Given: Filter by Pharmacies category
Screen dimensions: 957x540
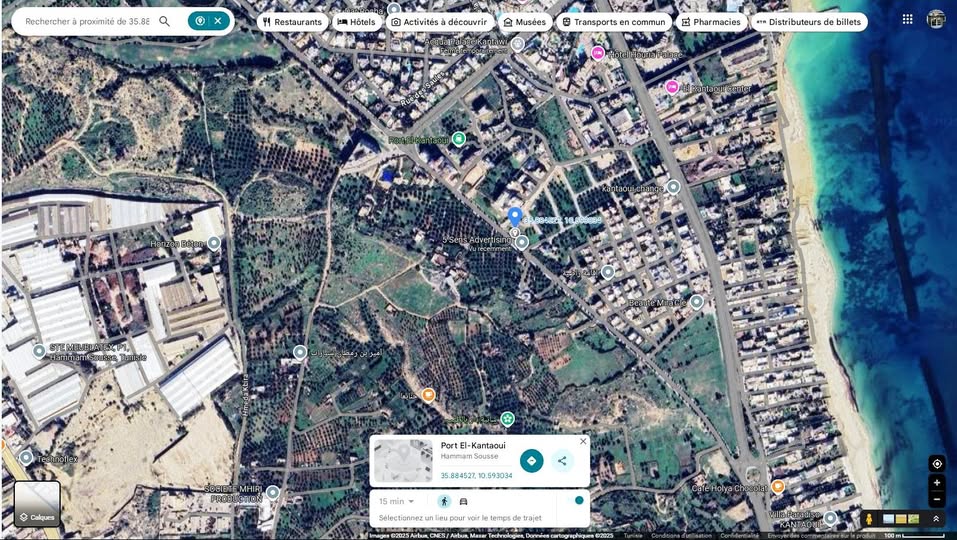Looking at the screenshot, I should pyautogui.click(x=710, y=21).
